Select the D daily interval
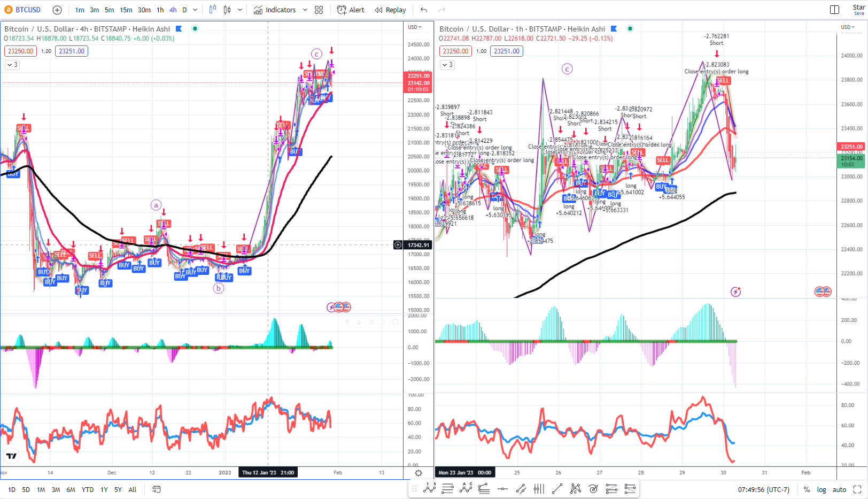868x499 pixels. tap(185, 10)
